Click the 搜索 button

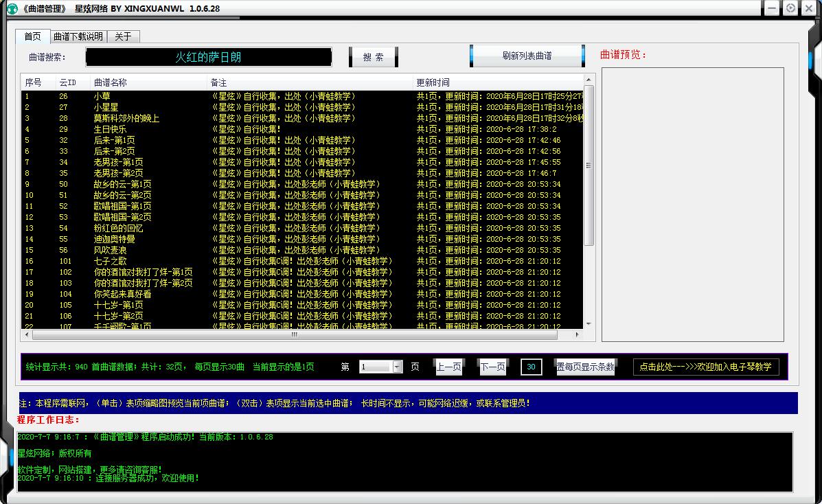[373, 57]
